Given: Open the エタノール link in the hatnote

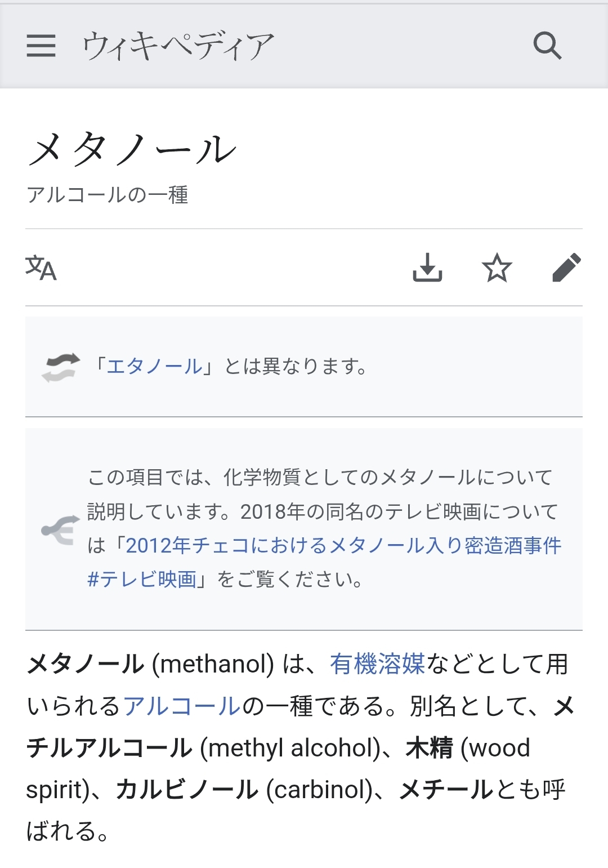Looking at the screenshot, I should pos(154,367).
